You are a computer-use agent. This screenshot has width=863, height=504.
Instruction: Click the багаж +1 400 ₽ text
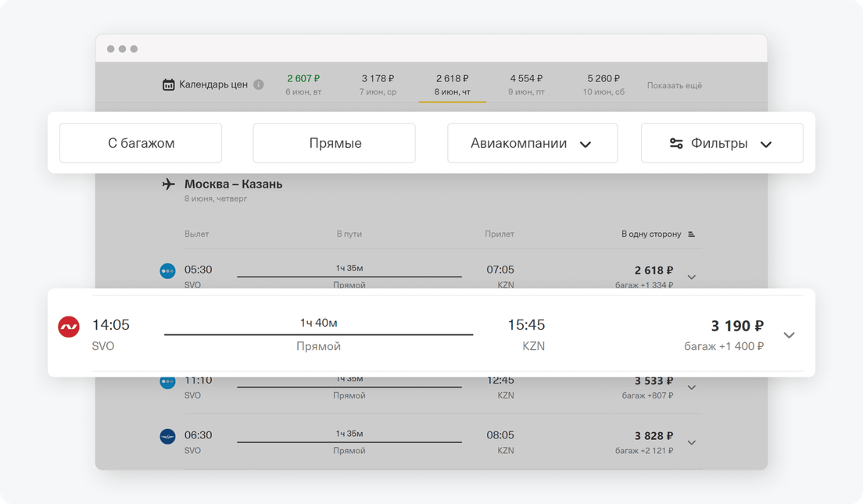click(724, 346)
